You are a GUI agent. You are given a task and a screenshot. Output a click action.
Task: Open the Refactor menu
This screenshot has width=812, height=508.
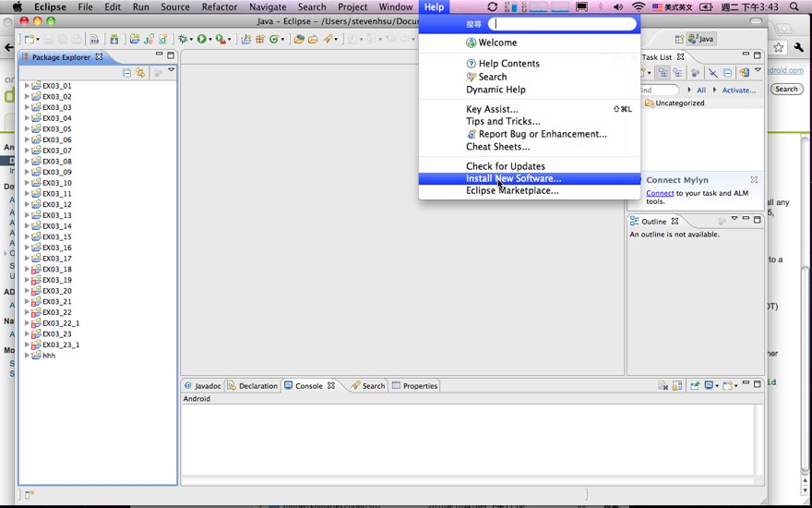click(x=219, y=6)
